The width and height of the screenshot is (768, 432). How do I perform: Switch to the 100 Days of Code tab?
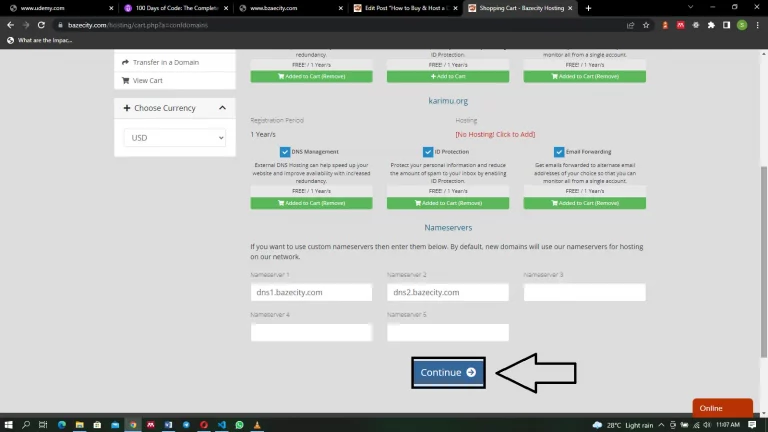[176, 8]
